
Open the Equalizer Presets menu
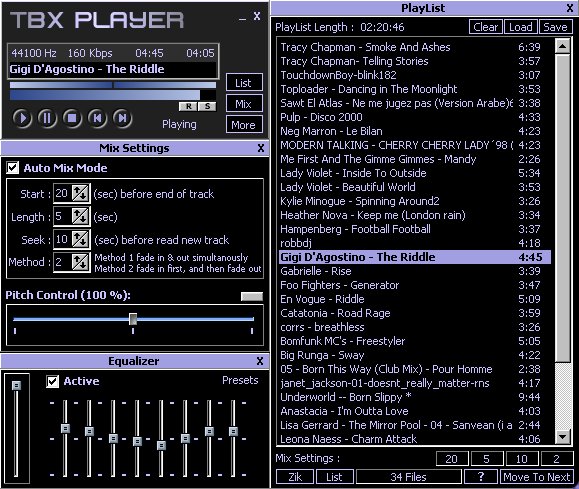pyautogui.click(x=240, y=380)
